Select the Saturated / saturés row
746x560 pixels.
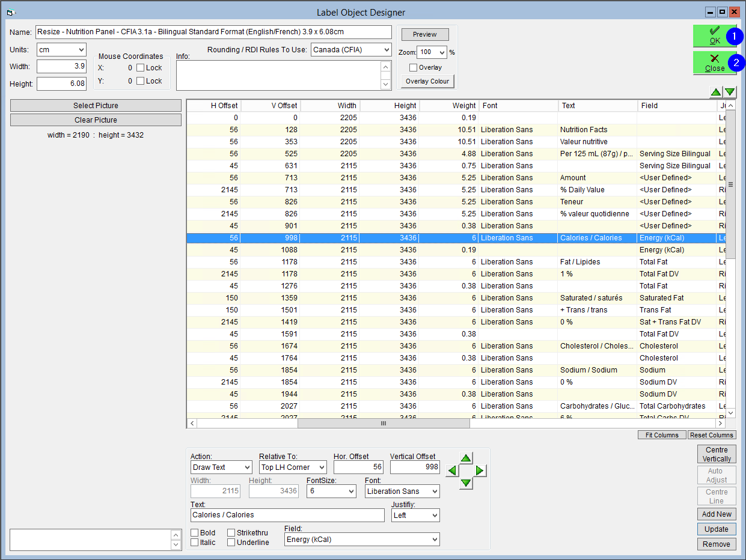[456, 298]
